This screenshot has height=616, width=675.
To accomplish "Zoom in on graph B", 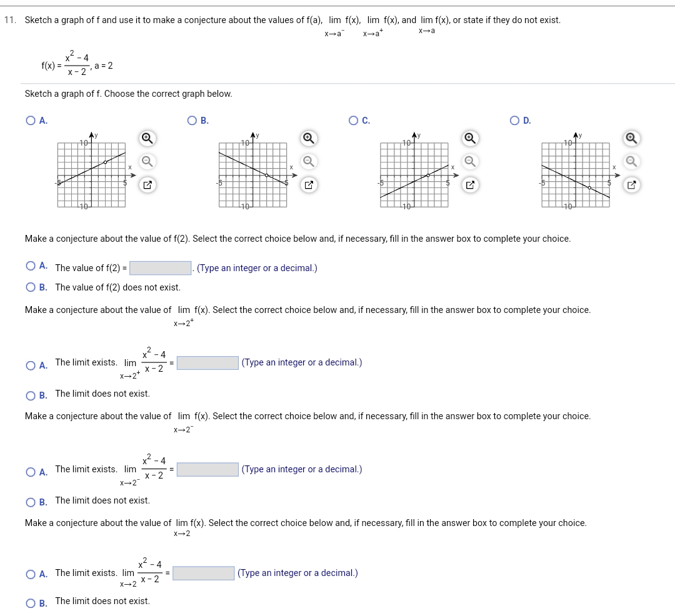I will pyautogui.click(x=307, y=138).
